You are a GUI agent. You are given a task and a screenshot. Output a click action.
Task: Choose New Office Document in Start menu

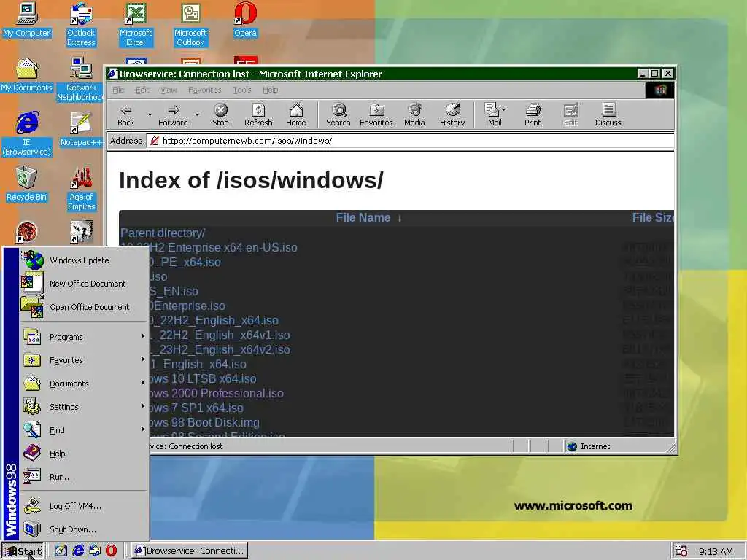84,284
